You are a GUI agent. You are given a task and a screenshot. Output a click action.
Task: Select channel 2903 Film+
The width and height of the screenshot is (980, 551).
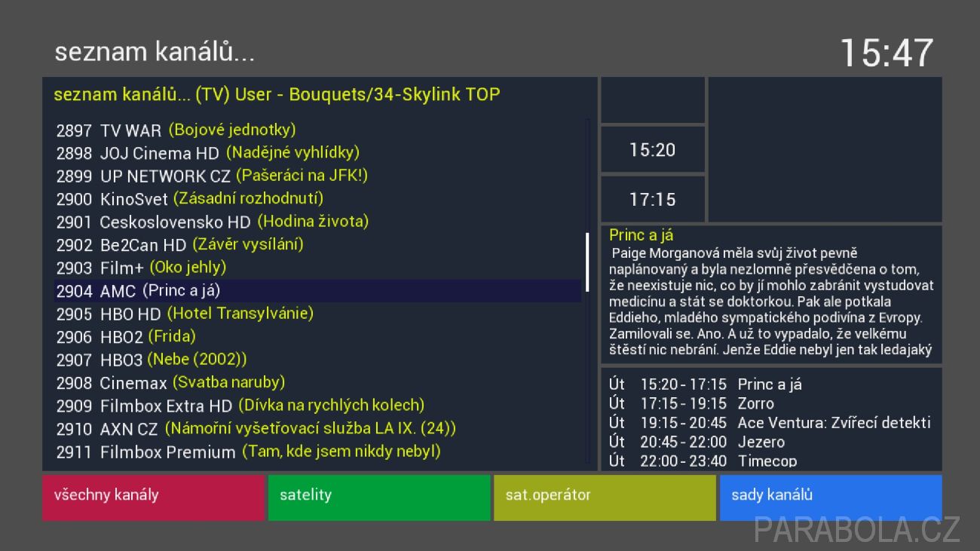tap(317, 268)
